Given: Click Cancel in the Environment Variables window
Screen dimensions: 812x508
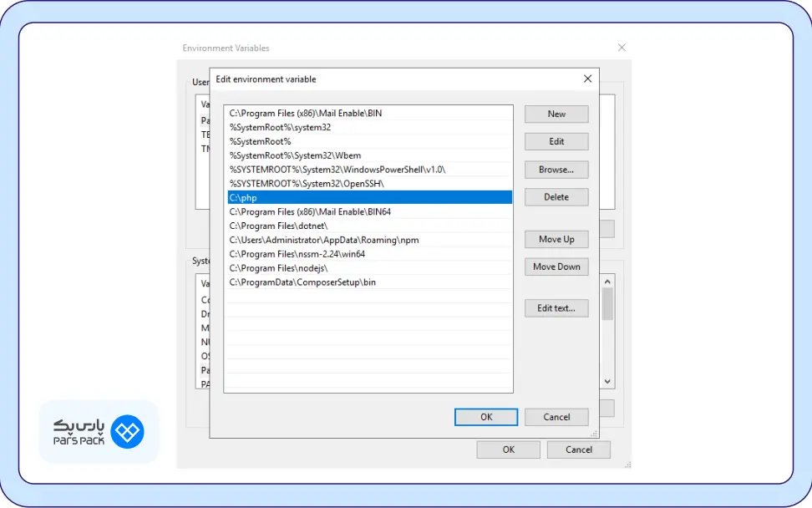Looking at the screenshot, I should pos(578,450).
